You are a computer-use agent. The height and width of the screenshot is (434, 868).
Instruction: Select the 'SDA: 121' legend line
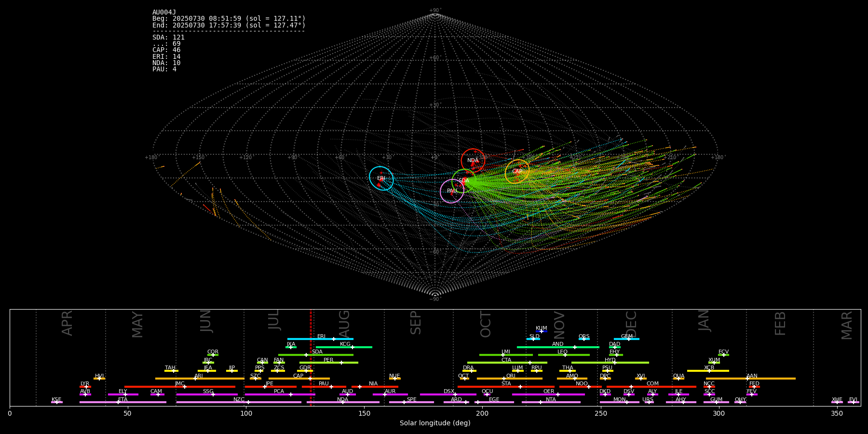pyautogui.click(x=168, y=38)
